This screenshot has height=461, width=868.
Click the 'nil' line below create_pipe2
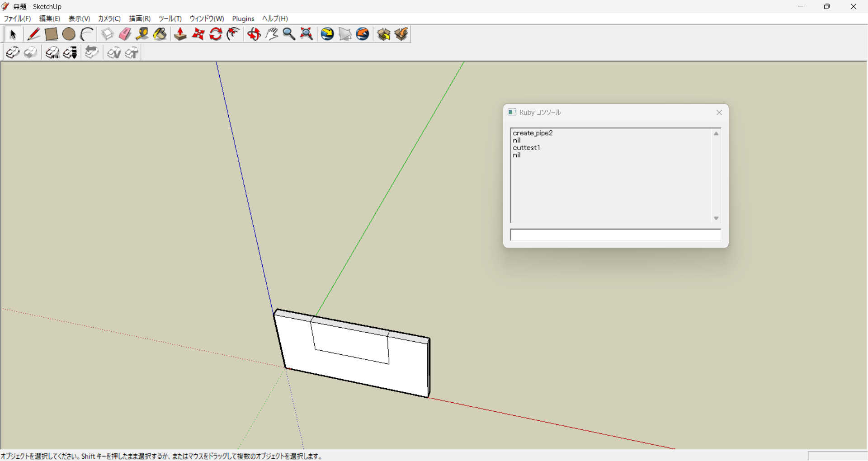(x=517, y=140)
